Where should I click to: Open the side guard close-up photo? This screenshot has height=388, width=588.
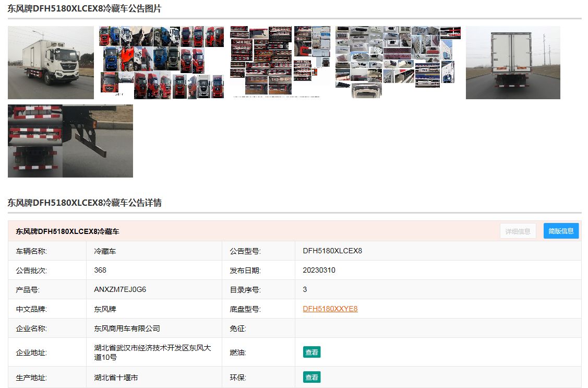tap(70, 141)
